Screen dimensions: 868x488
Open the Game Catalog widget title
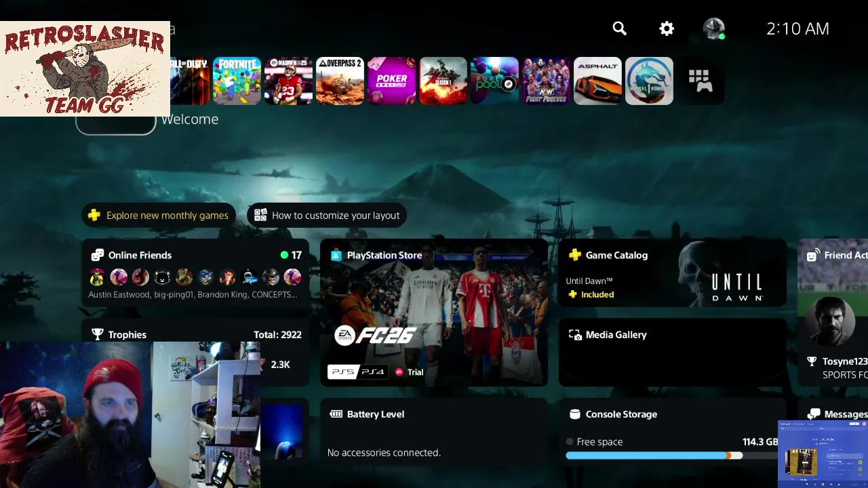point(616,256)
